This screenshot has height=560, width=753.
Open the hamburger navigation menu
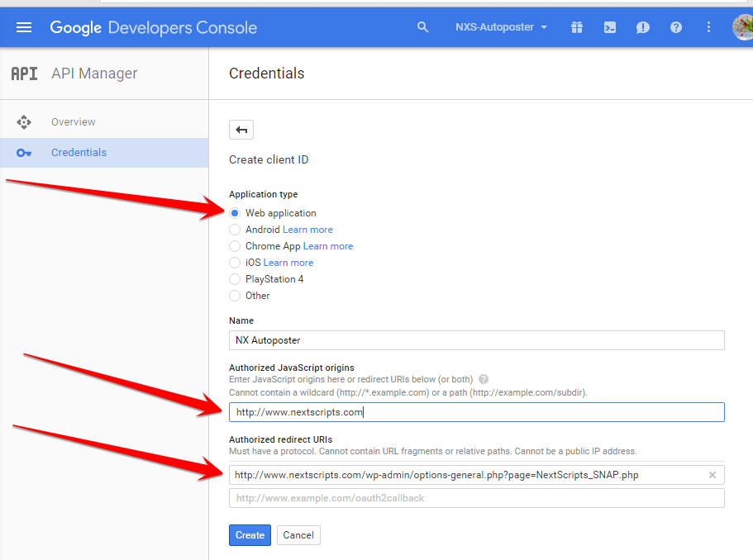[24, 27]
